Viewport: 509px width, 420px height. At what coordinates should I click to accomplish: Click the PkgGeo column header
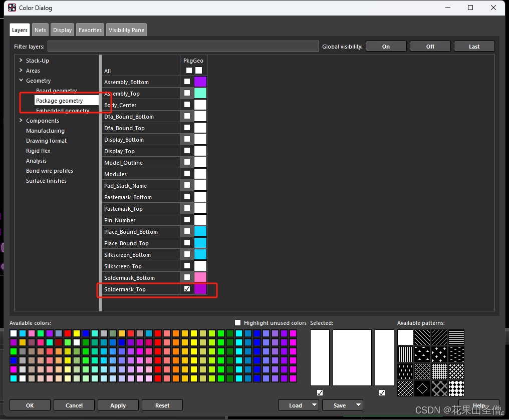(x=193, y=61)
